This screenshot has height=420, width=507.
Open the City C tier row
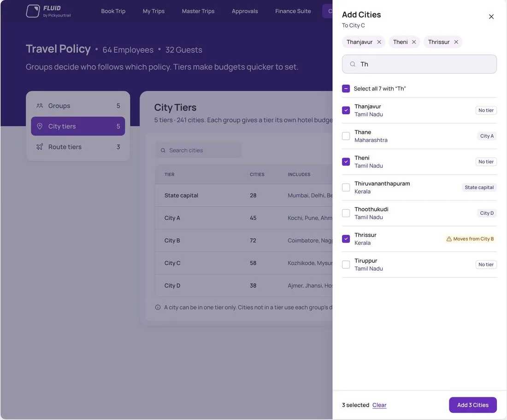244,263
